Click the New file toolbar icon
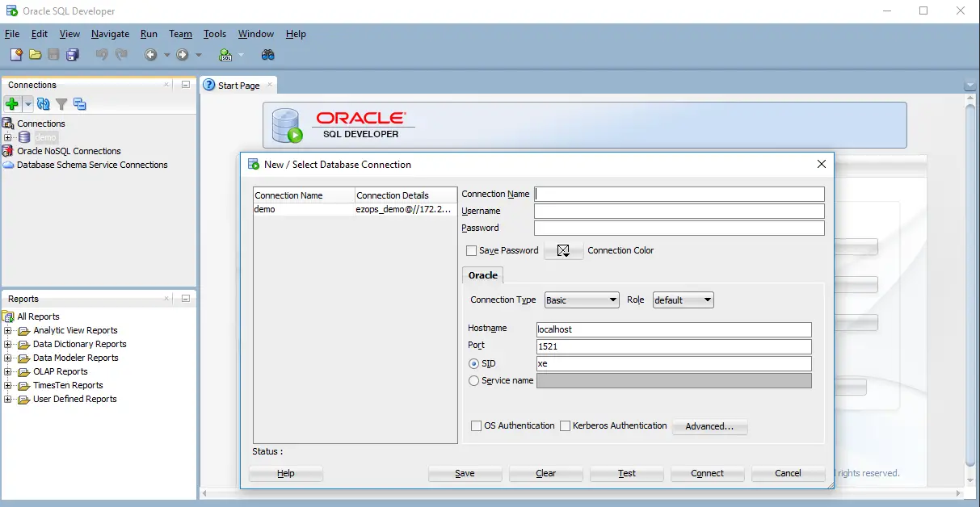The width and height of the screenshot is (980, 507). (x=16, y=55)
